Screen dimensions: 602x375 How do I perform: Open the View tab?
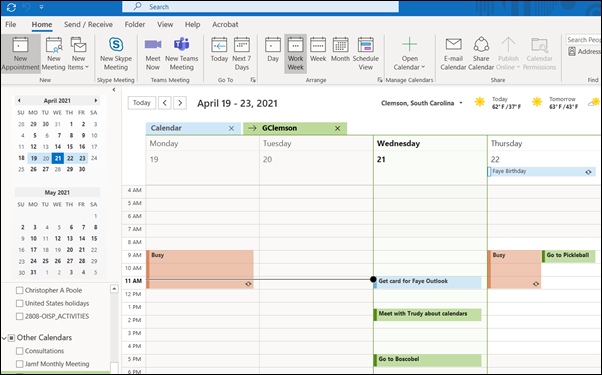[165, 24]
